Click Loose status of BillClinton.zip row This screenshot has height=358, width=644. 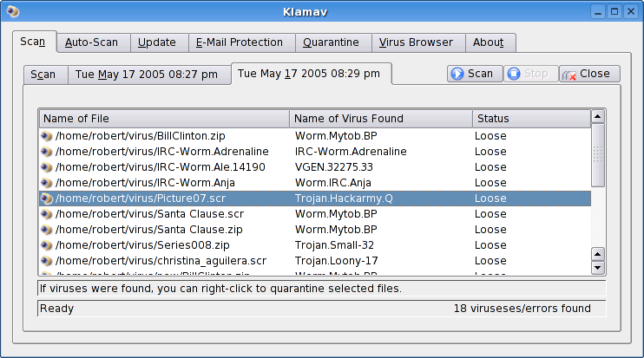(x=490, y=136)
